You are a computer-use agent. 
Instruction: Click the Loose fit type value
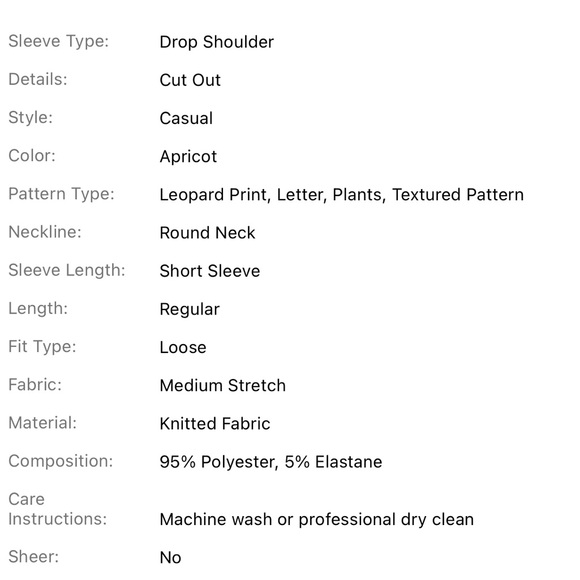(183, 347)
